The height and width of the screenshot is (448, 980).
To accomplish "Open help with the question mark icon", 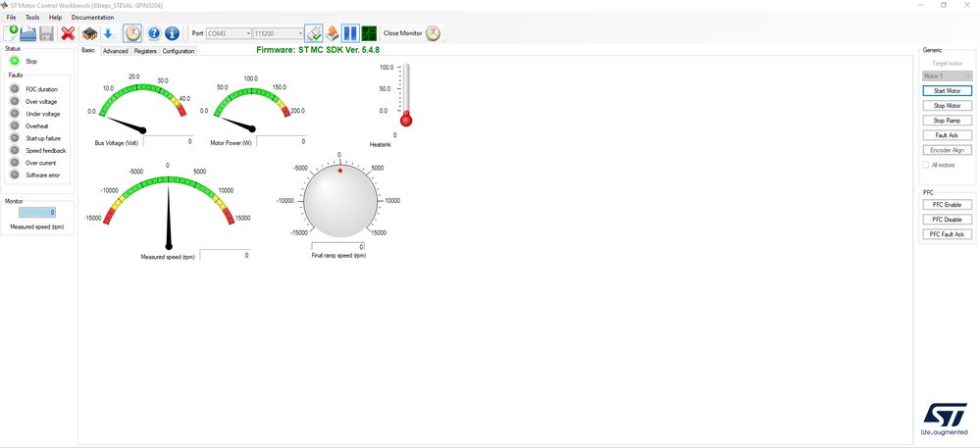I will point(154,33).
